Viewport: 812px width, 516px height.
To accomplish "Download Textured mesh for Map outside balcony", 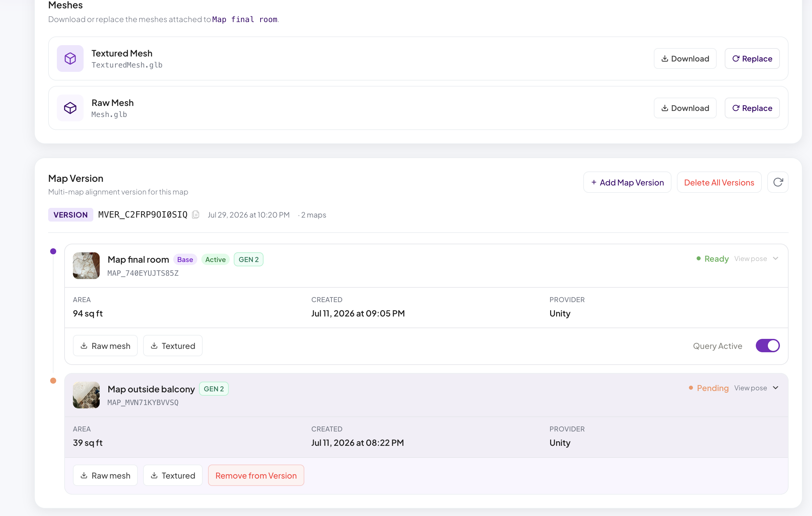I will click(173, 475).
